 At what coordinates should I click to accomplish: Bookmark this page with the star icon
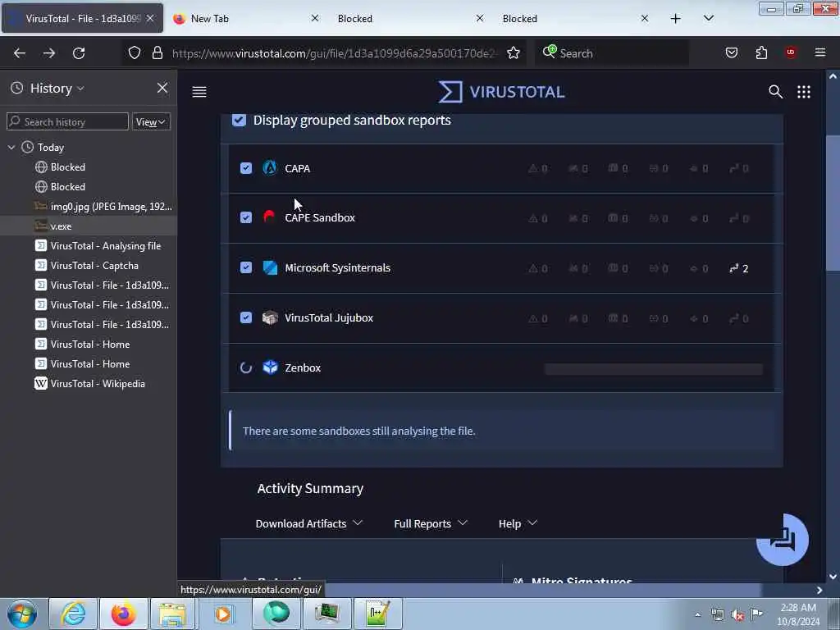pyautogui.click(x=514, y=52)
